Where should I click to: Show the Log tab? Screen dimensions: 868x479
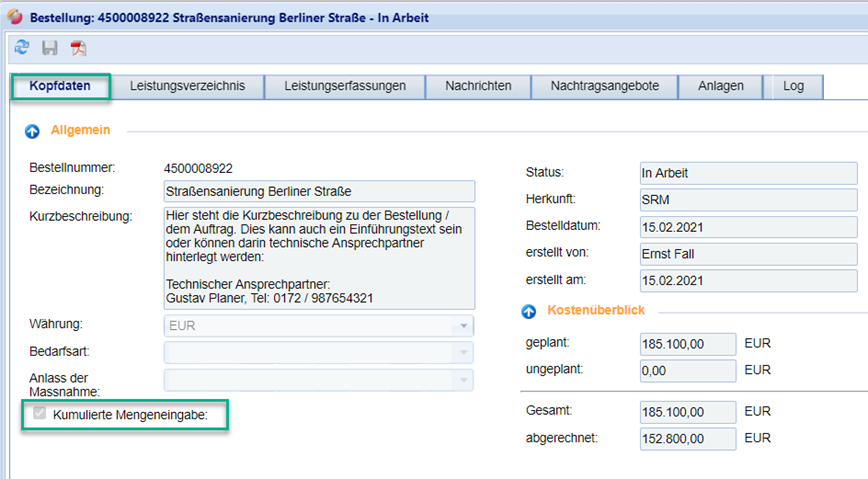(x=794, y=87)
